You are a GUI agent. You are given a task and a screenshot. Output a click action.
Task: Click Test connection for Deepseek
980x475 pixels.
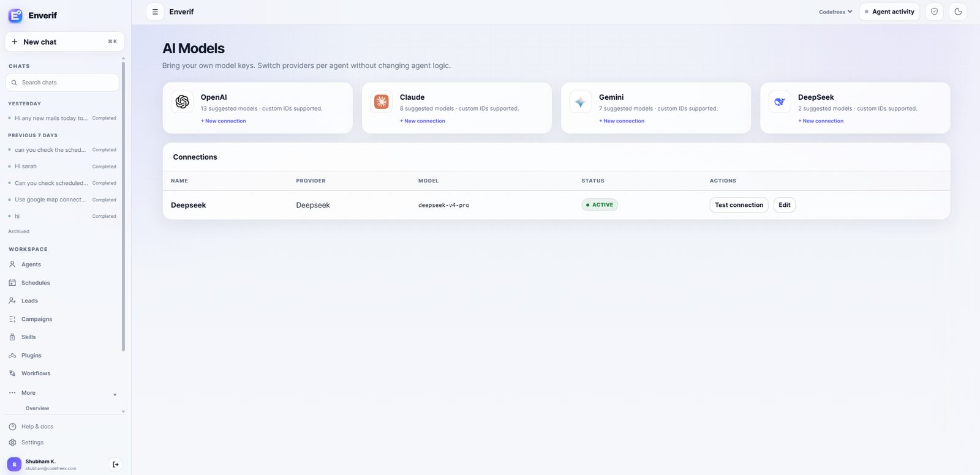pyautogui.click(x=739, y=205)
